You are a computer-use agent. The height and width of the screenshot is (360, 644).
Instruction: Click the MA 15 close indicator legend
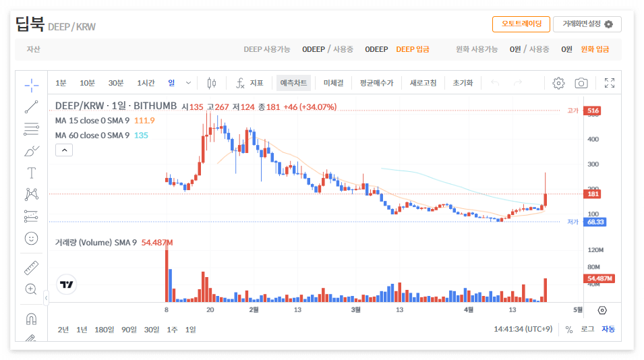pos(105,121)
